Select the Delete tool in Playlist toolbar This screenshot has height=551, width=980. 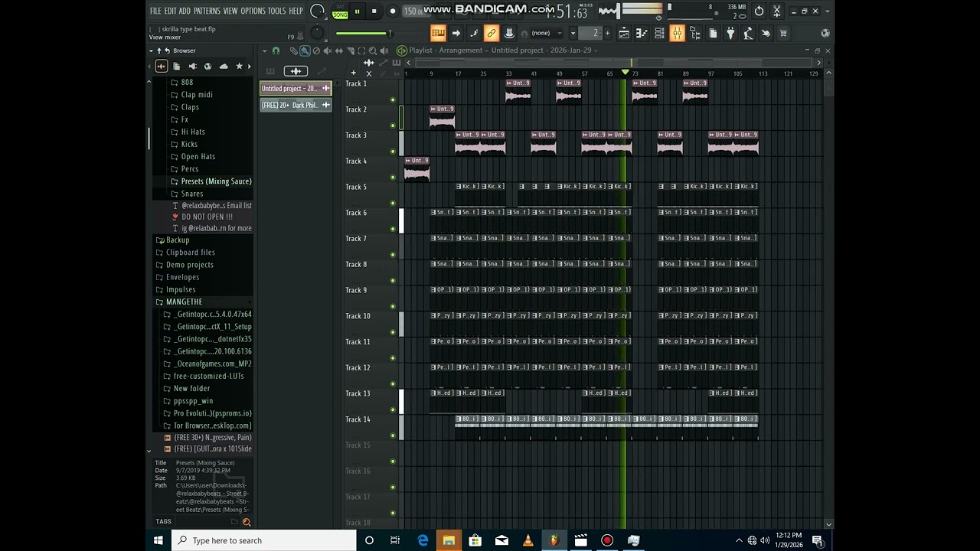pos(316,51)
